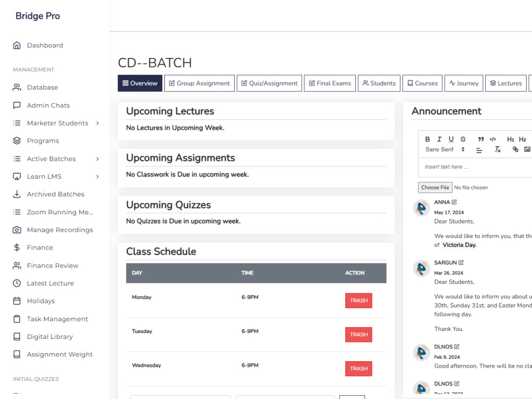Apply Heading 2 in announcement editor
Viewport: 532px width, 399px height.
[522, 139]
